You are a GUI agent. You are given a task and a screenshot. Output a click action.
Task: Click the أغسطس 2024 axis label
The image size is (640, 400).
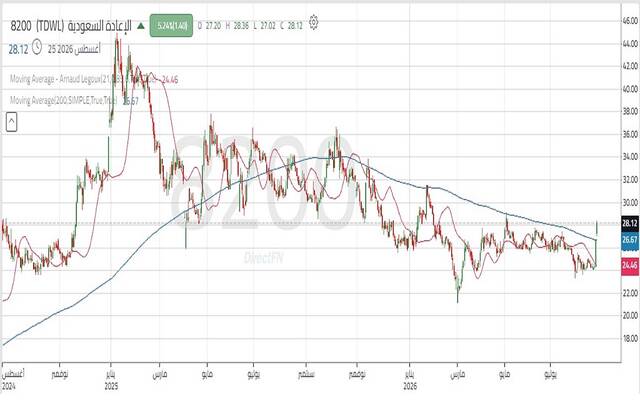click(x=13, y=380)
